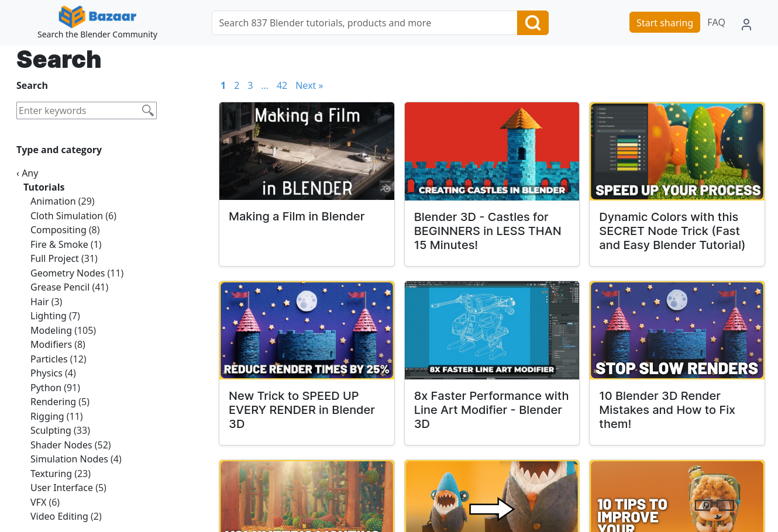Jump to results page 42
The image size is (778, 532).
point(282,85)
